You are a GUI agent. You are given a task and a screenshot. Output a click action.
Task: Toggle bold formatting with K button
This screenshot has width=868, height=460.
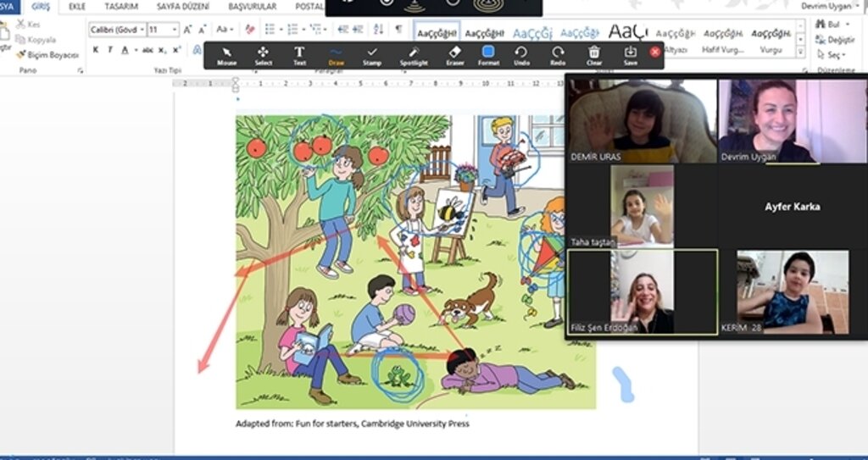point(96,50)
